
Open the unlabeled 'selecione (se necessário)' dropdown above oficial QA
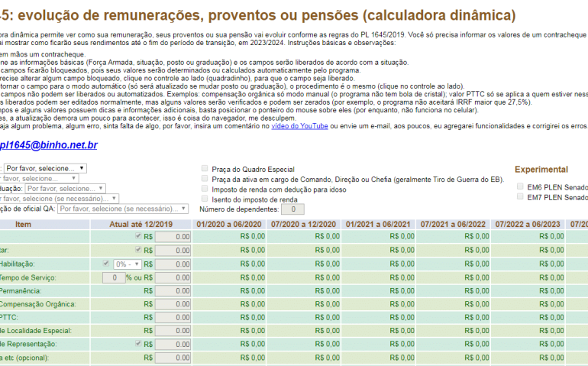point(60,199)
